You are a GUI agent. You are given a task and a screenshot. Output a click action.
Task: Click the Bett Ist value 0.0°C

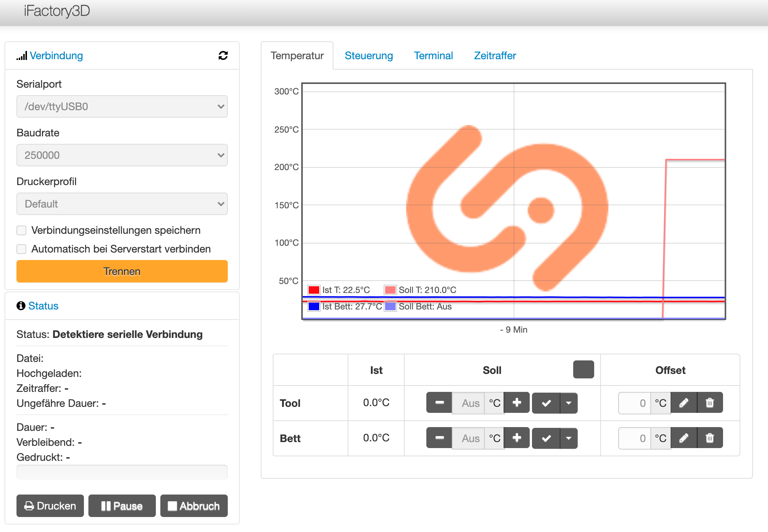[x=376, y=438]
